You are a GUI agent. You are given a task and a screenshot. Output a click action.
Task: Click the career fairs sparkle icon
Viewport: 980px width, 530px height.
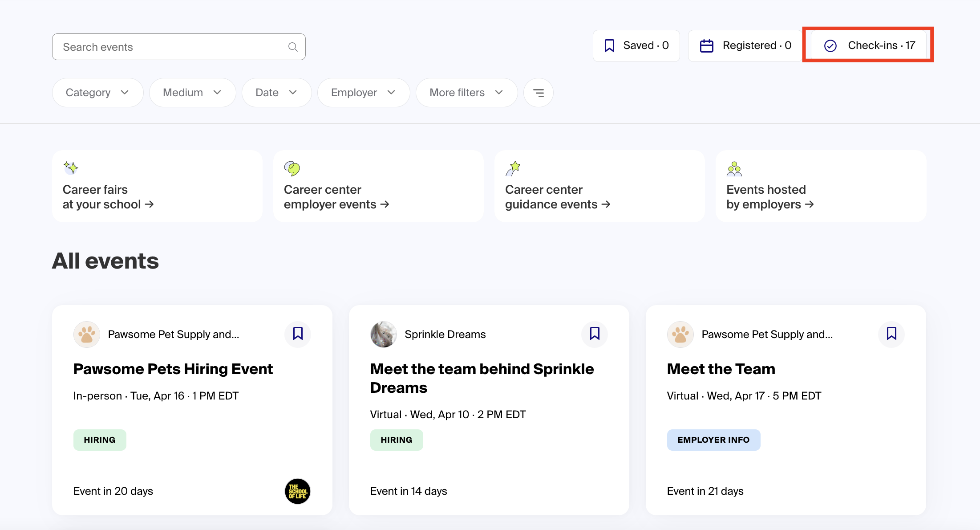(x=71, y=168)
